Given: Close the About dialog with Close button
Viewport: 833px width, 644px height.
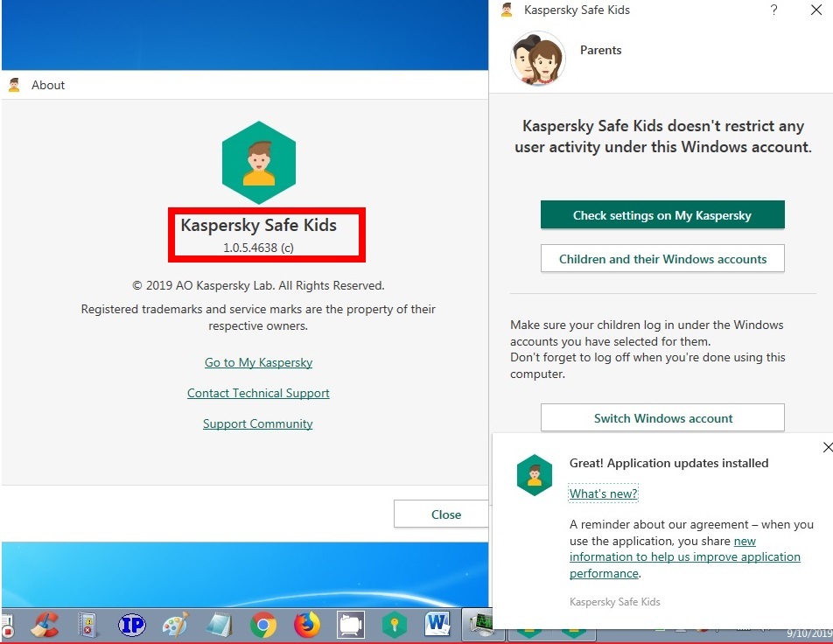Looking at the screenshot, I should tap(441, 514).
